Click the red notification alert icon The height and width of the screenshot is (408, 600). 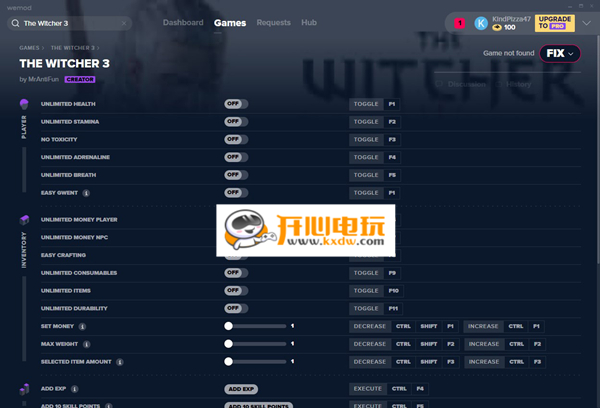pyautogui.click(x=459, y=23)
